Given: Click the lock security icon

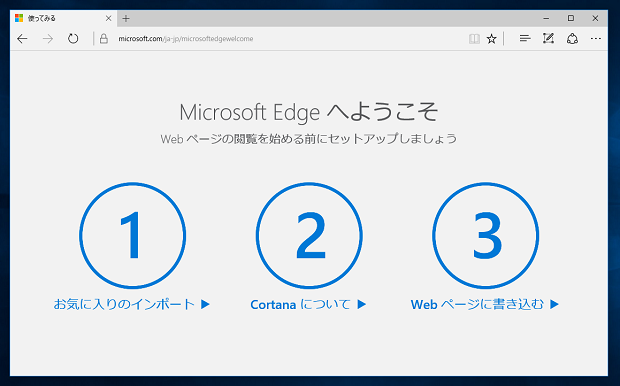Looking at the screenshot, I should 104,39.
